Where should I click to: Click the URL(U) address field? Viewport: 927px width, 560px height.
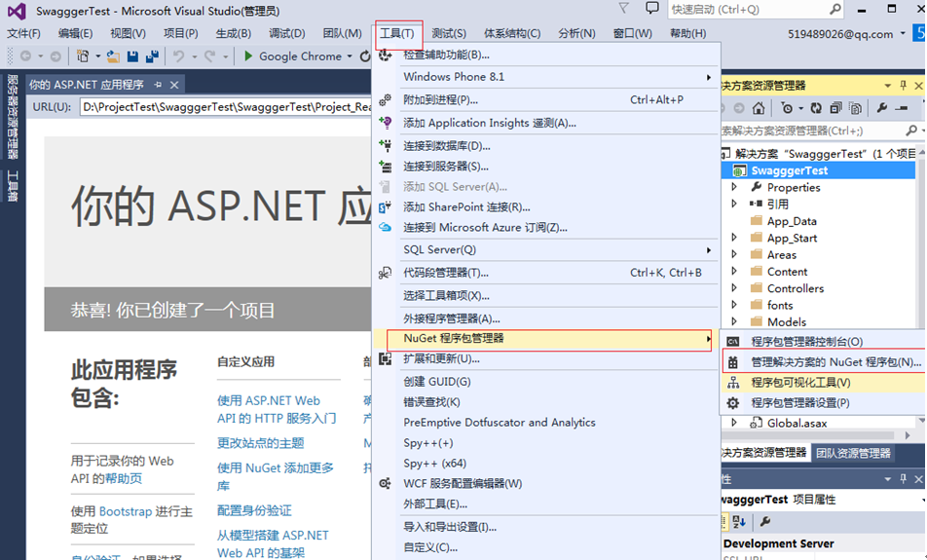[226, 107]
